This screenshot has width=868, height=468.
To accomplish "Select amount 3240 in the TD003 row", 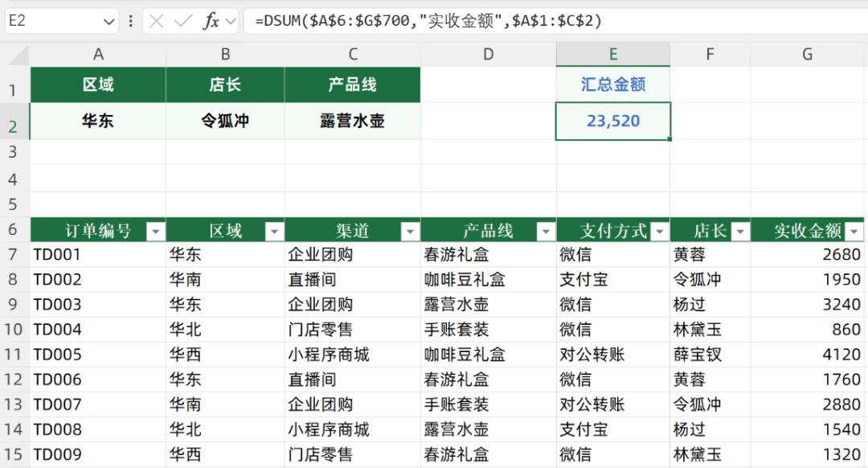I will point(807,305).
